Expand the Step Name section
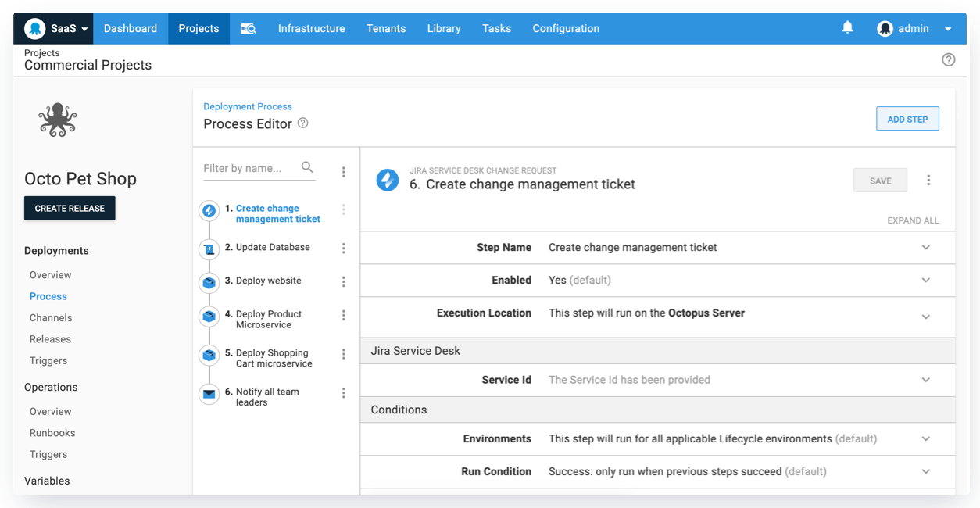 point(926,248)
